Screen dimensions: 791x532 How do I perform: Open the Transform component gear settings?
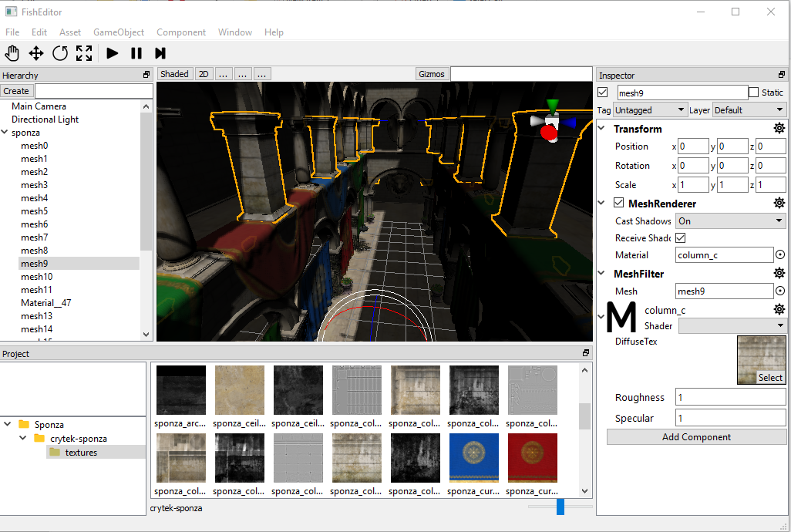click(x=779, y=129)
